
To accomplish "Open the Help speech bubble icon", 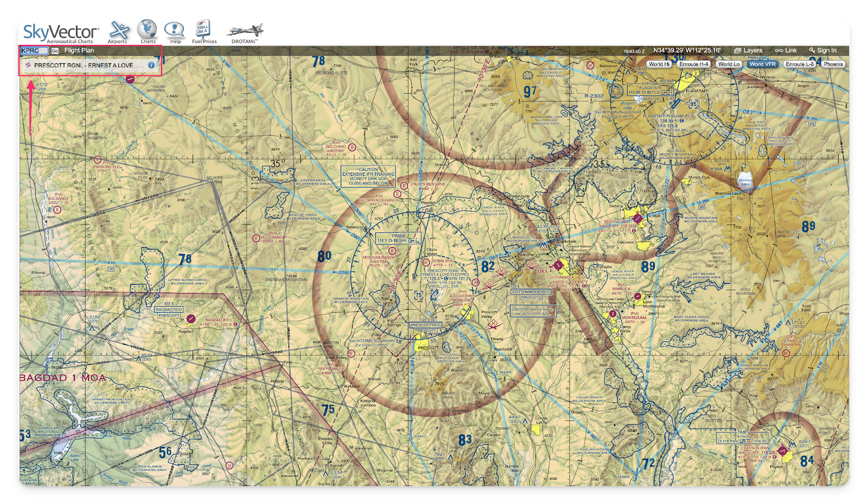I will (175, 29).
